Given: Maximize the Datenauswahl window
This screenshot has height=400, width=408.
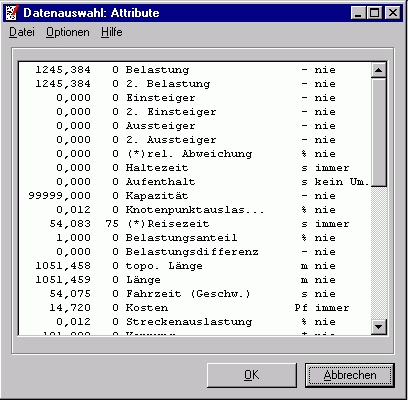Looking at the screenshot, I should 374,13.
